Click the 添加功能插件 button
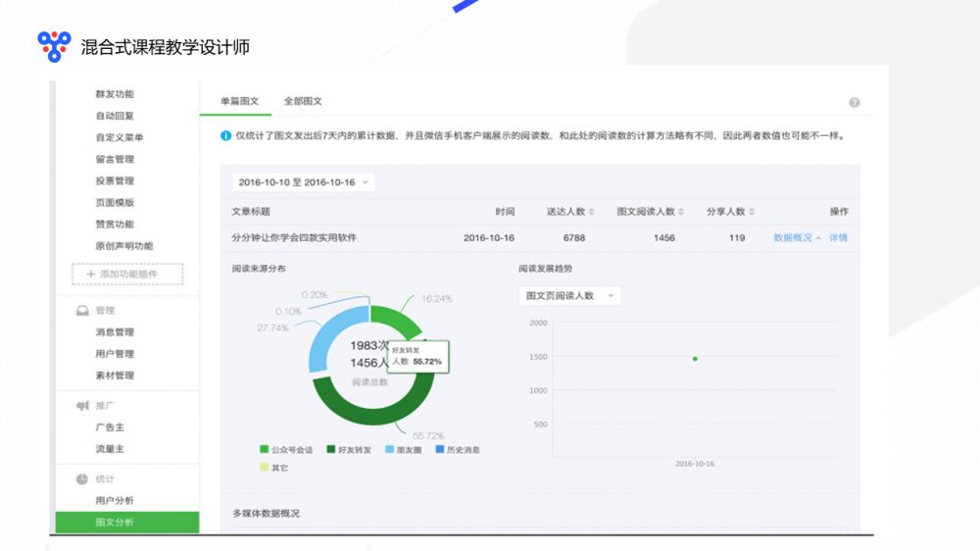Screen dimensions: 980x551 (x=127, y=275)
